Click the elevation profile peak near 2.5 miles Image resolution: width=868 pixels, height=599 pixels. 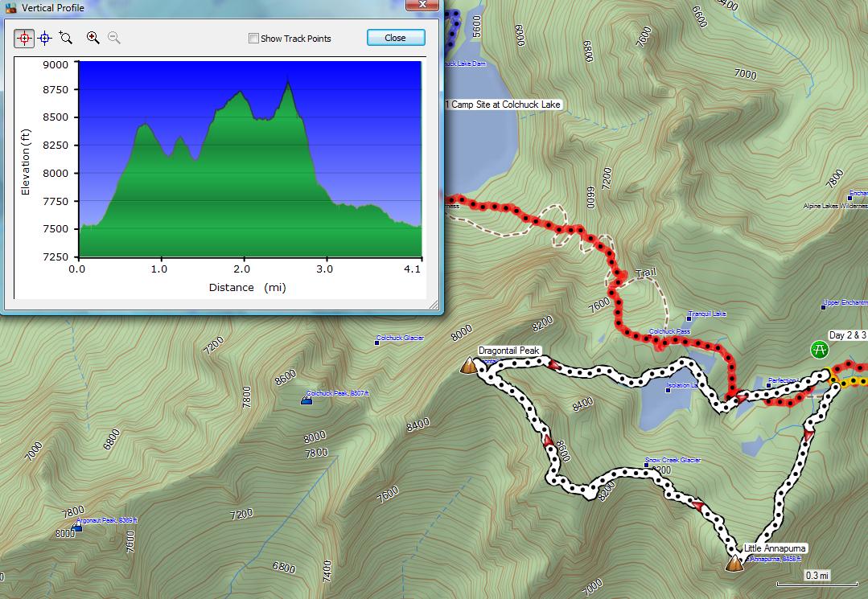[x=288, y=82]
